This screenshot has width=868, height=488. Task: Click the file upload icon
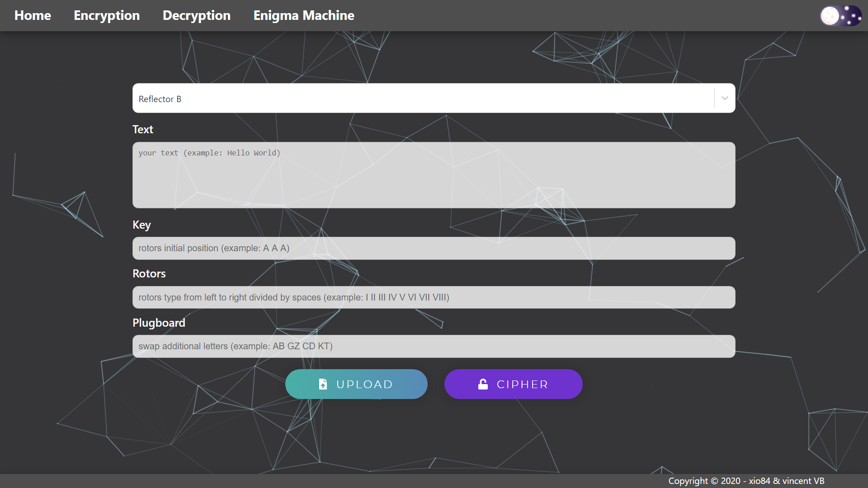(x=323, y=384)
